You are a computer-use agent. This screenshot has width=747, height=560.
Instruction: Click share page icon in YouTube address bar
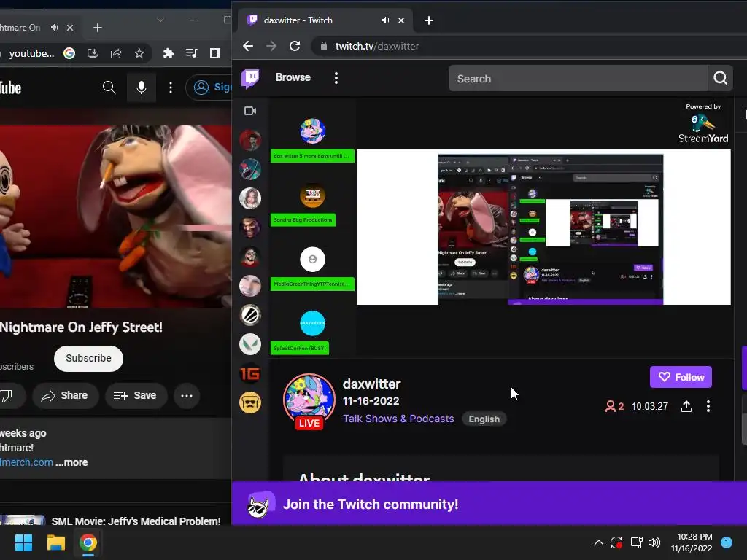pos(116,53)
